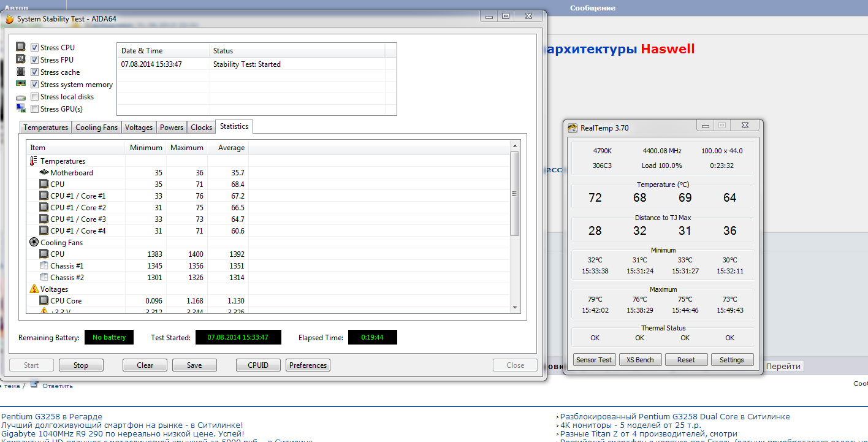Click the chip icon beside Stress cache
This screenshot has height=442, width=868.
(21, 72)
